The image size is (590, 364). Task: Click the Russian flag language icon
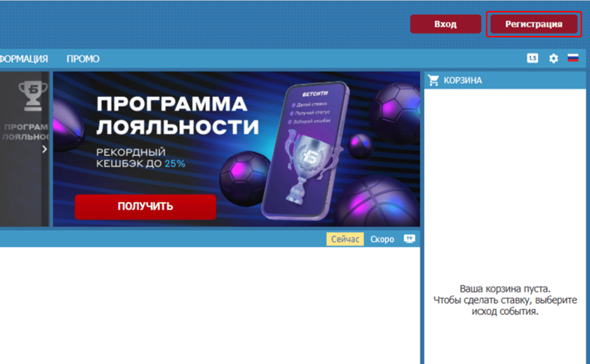[573, 58]
